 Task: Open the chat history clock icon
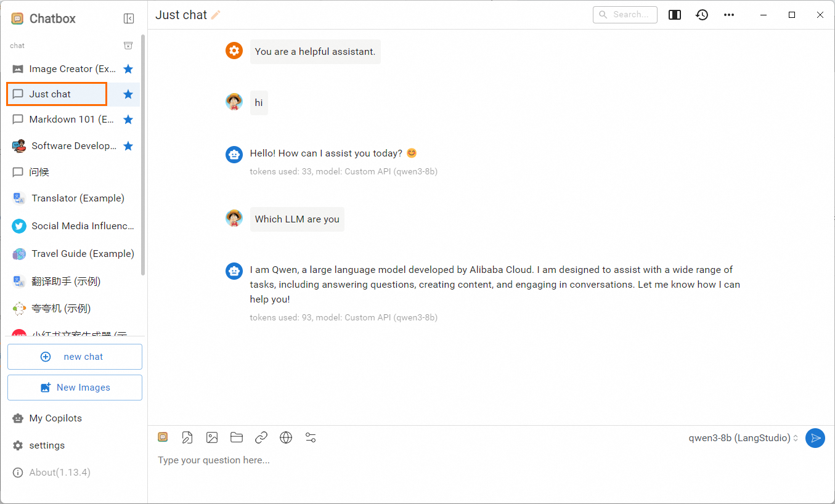(x=702, y=15)
